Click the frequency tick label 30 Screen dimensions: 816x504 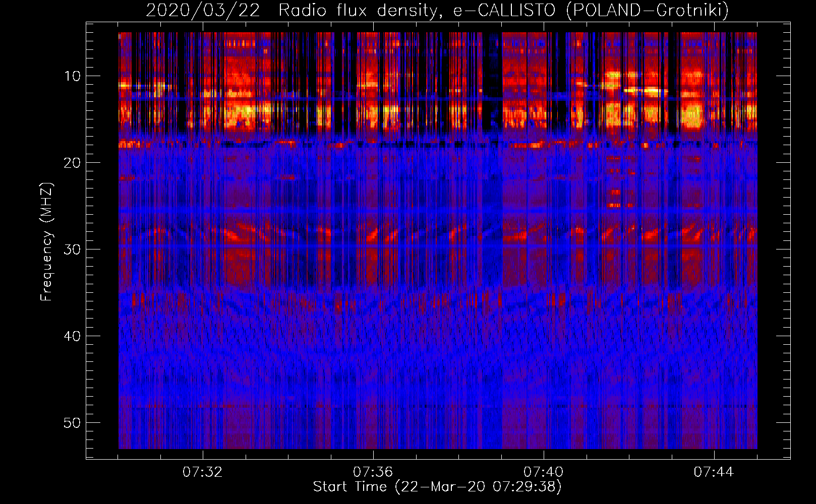pos(73,249)
